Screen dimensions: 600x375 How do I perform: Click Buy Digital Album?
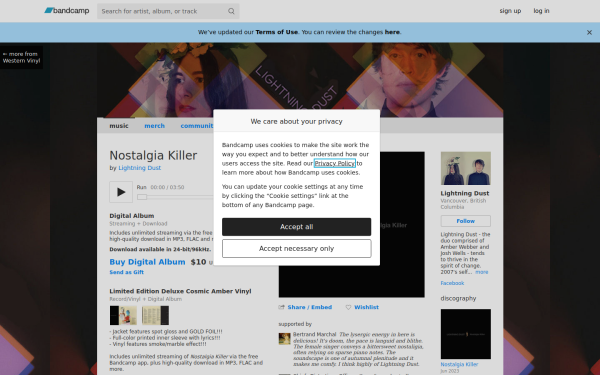click(147, 262)
